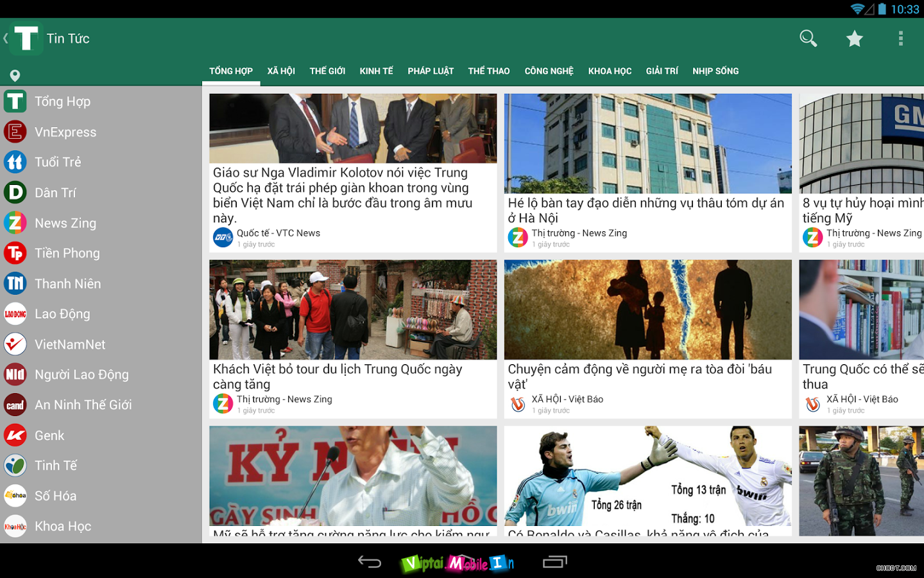Choose Thanh Niên label in sidebar
This screenshot has height=578, width=924.
pyautogui.click(x=68, y=284)
